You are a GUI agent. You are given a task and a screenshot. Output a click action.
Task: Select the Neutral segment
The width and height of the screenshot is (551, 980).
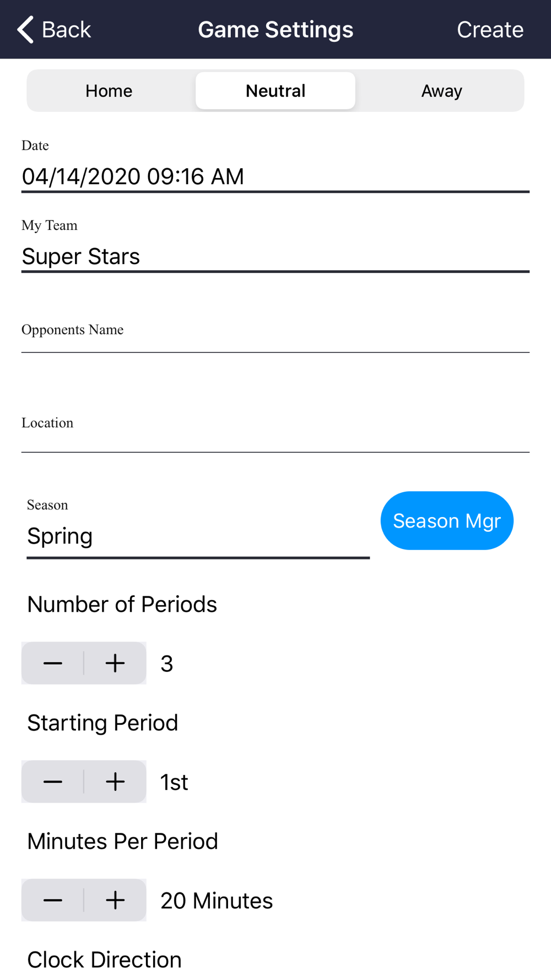coord(275,90)
